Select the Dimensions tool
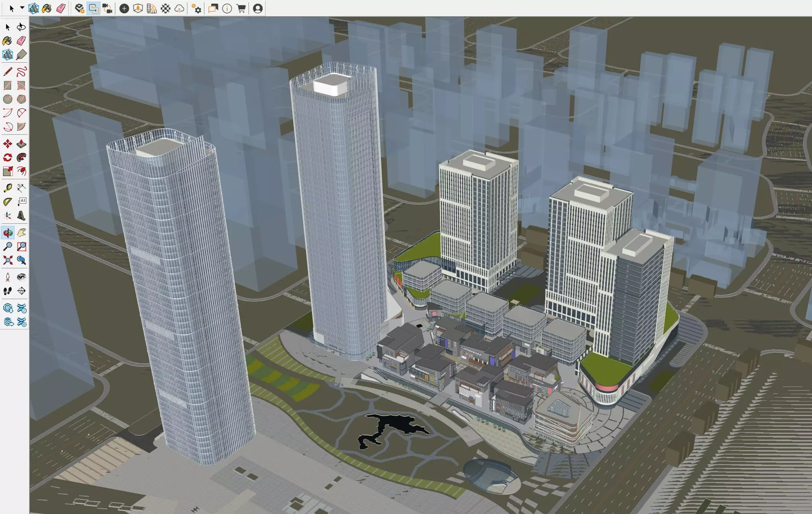The width and height of the screenshot is (812, 514). (21, 188)
